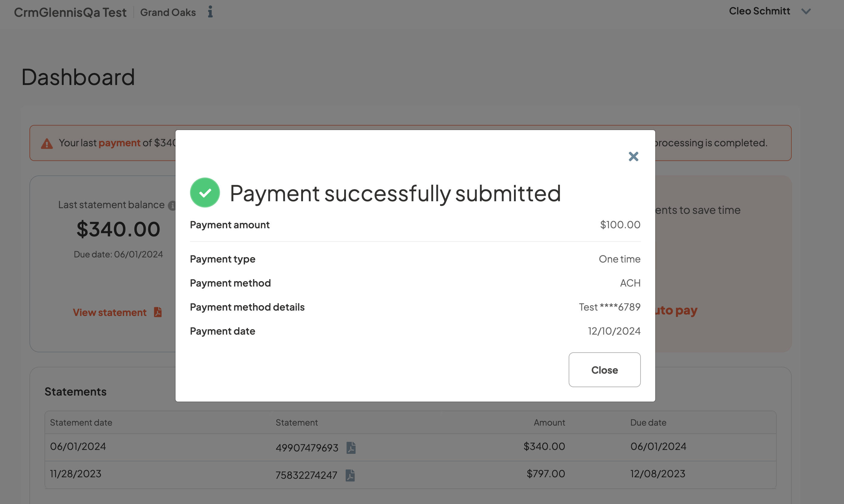Viewport: 844px width, 504px height.
Task: Open the PDF icon for statement 49907479693
Action: (351, 448)
